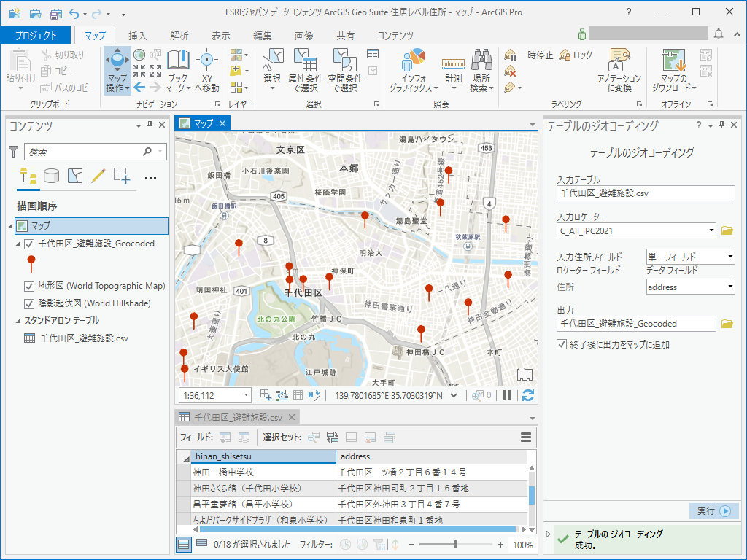
Task: Click 切り取り Cut button
Action: click(x=63, y=55)
